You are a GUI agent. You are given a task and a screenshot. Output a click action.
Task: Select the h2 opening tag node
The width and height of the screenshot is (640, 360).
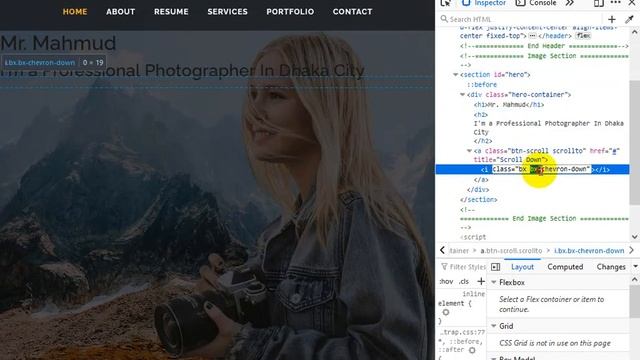point(481,115)
